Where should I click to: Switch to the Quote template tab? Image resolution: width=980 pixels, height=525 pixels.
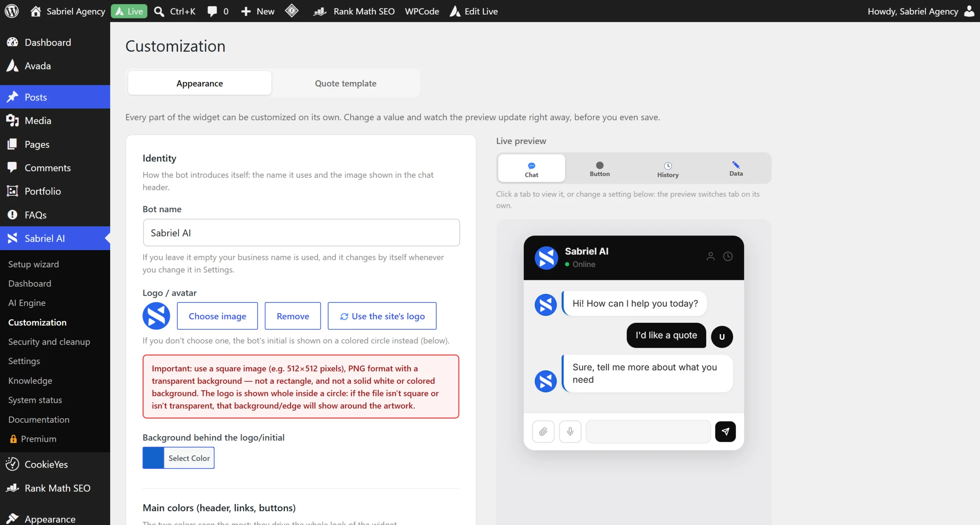tap(345, 83)
